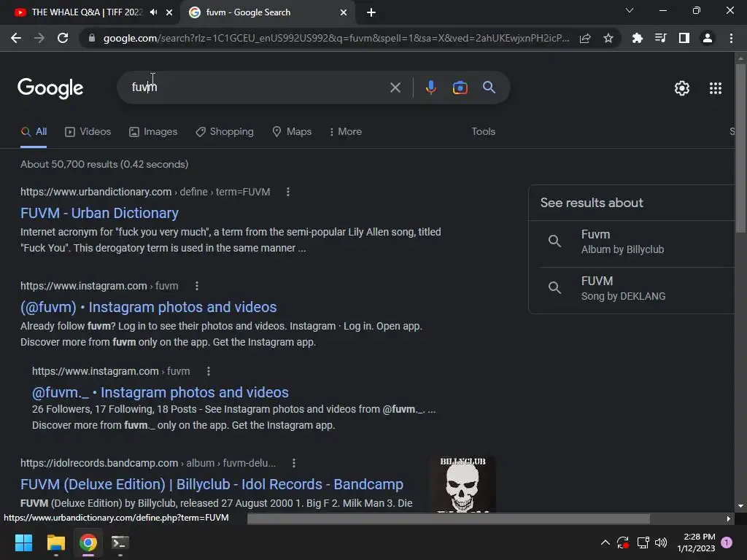Go back to previous page

16,38
